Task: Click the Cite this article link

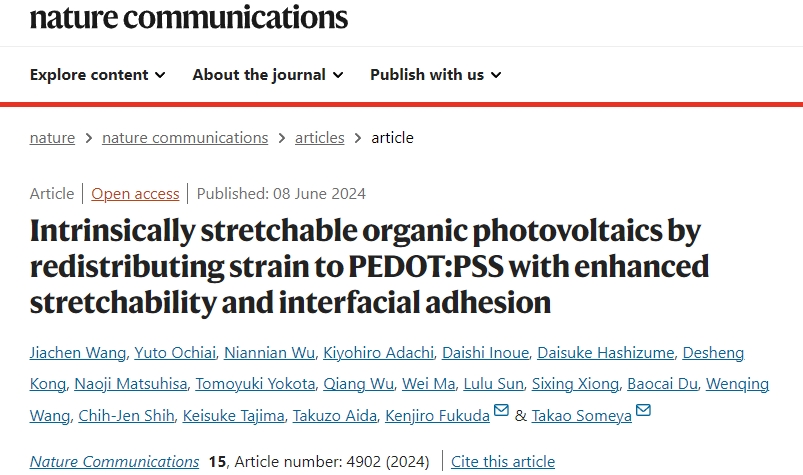Action: pyautogui.click(x=503, y=462)
